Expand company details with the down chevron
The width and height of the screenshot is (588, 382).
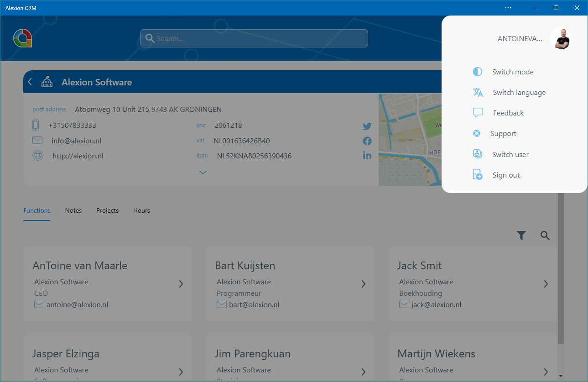[203, 172]
